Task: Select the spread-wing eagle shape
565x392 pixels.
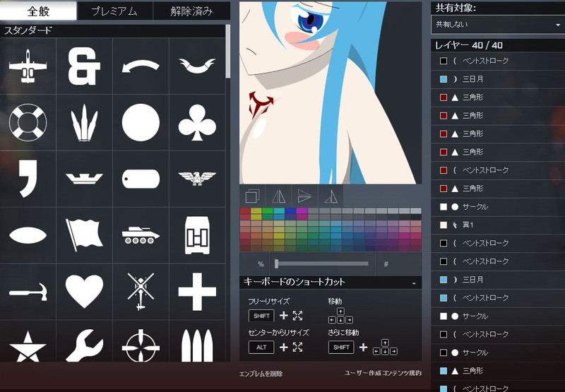Action: (x=197, y=179)
